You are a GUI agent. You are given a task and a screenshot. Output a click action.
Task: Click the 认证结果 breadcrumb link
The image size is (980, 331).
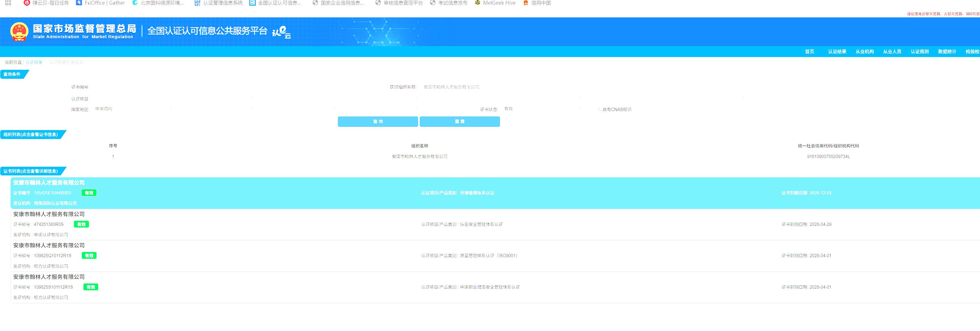pyautogui.click(x=34, y=62)
